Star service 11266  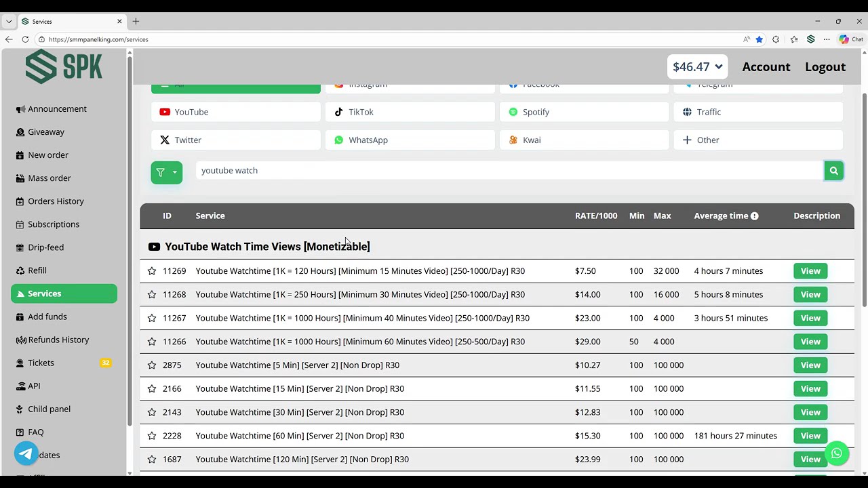[x=152, y=342]
